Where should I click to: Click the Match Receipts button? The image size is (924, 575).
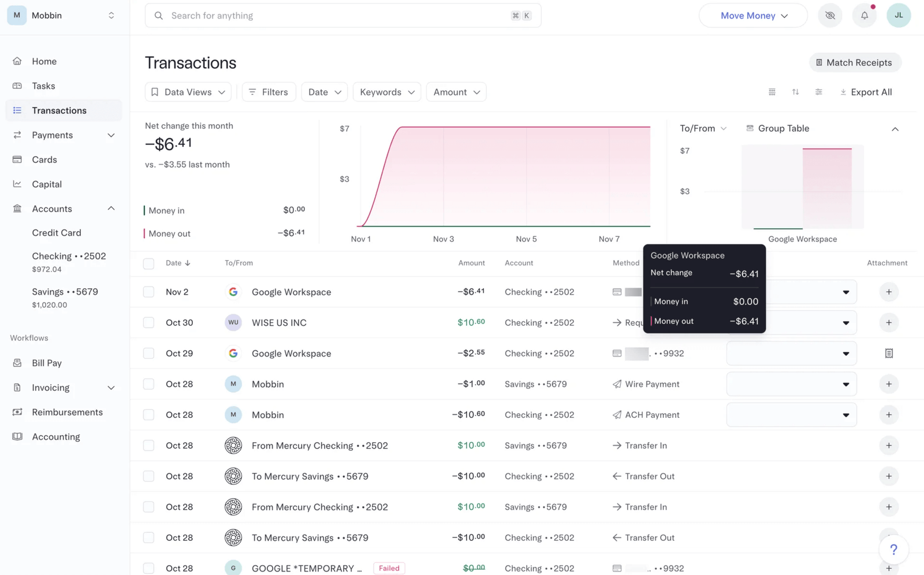coord(854,62)
